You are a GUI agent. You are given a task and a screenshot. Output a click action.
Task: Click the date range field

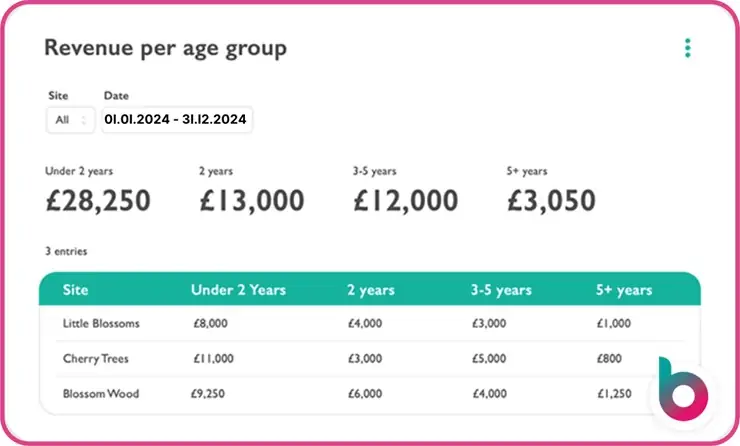point(177,119)
